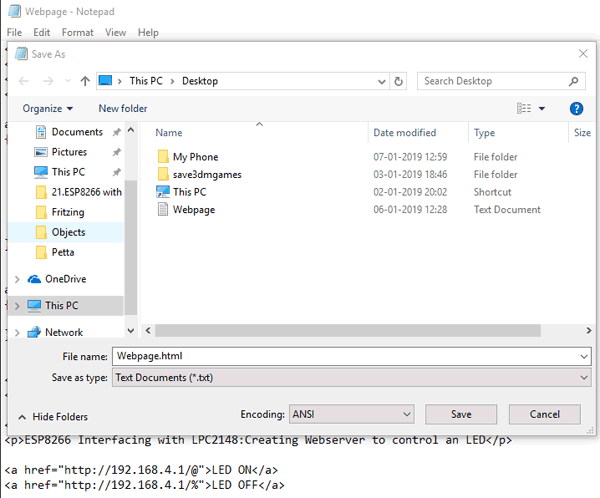Click the Save button
600x498 pixels.
pos(461,414)
